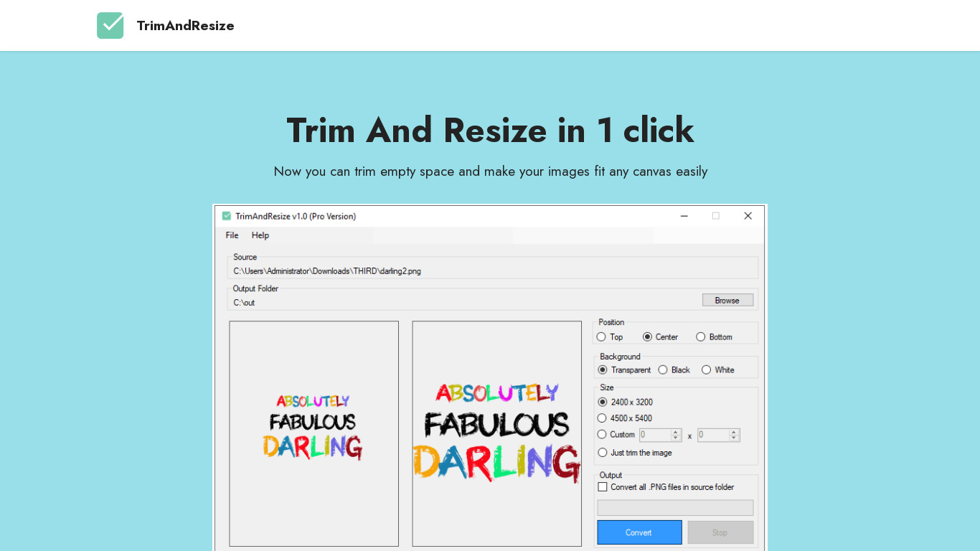
Task: Select the 4500 x 5400 size option
Action: pyautogui.click(x=603, y=418)
